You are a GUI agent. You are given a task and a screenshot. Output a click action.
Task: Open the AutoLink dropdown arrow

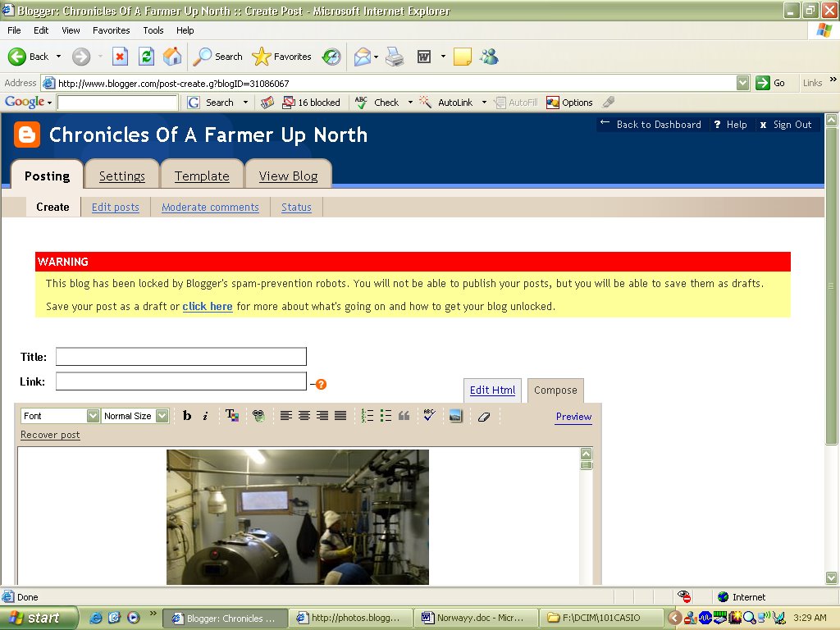click(484, 103)
